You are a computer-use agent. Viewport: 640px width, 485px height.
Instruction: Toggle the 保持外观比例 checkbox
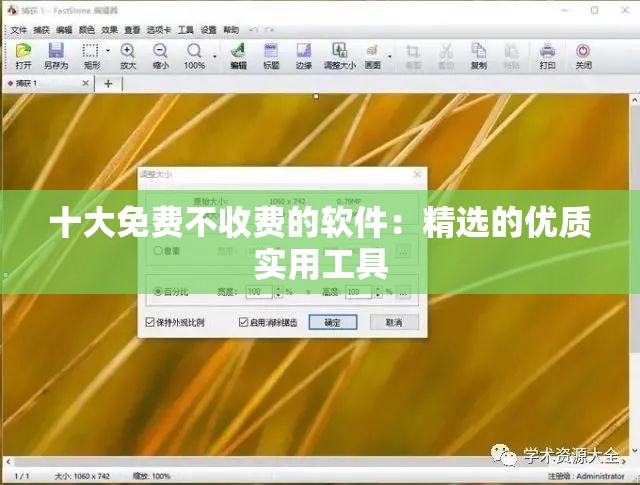click(x=150, y=322)
